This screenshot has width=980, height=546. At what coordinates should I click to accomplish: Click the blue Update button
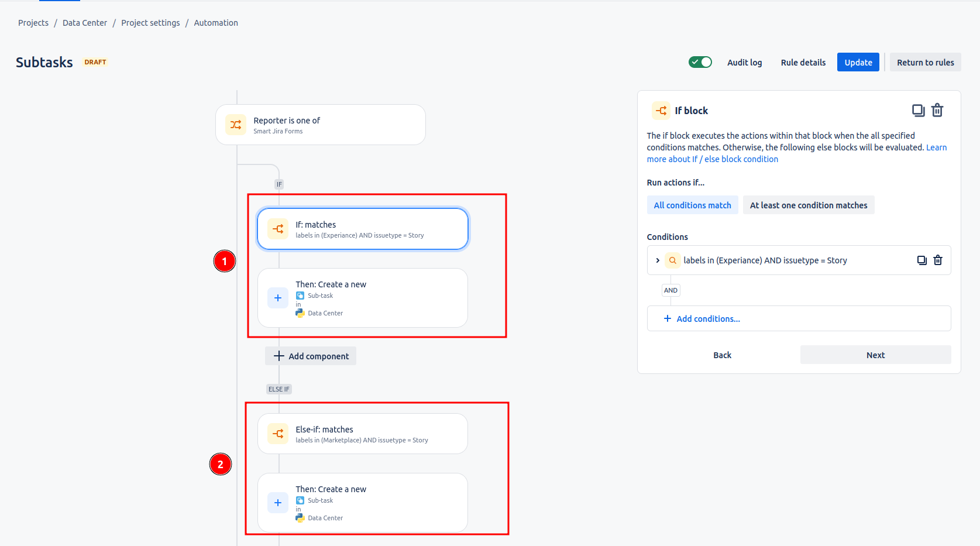click(858, 63)
